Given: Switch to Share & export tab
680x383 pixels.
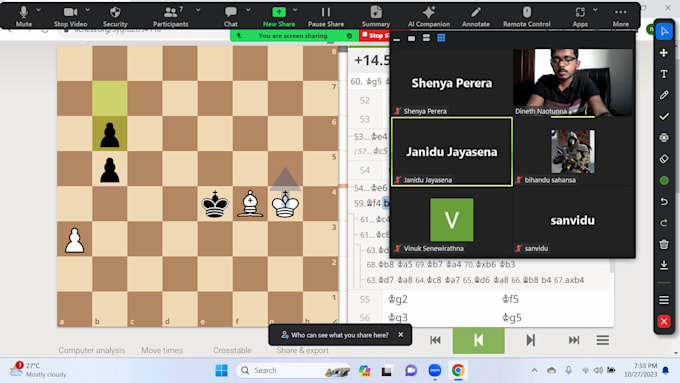Looking at the screenshot, I should [302, 350].
